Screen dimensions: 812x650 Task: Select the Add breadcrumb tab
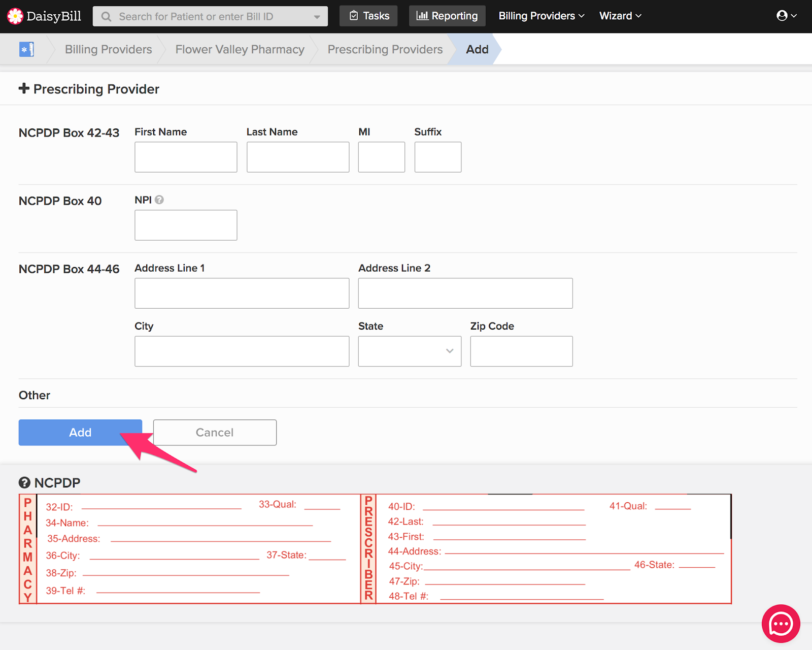(477, 49)
